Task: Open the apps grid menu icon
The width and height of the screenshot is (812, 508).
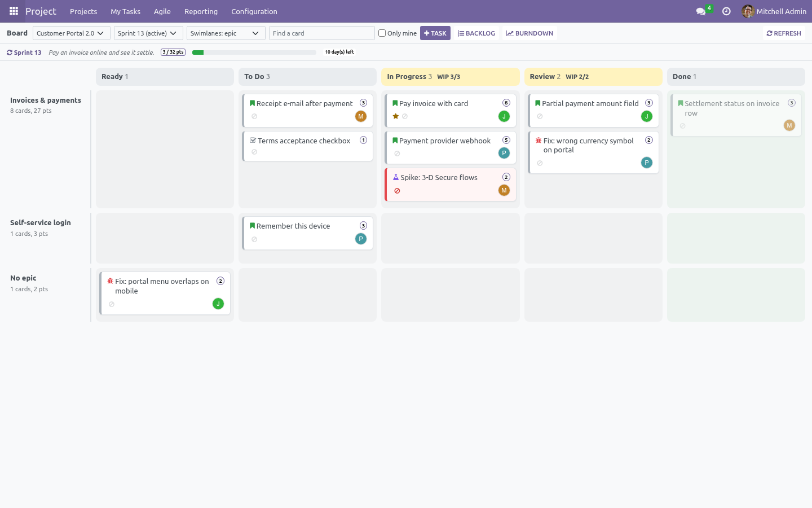Action: tap(14, 11)
